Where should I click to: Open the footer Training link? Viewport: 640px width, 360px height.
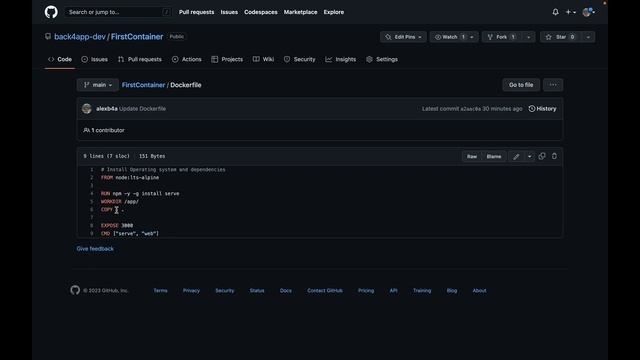(422, 291)
